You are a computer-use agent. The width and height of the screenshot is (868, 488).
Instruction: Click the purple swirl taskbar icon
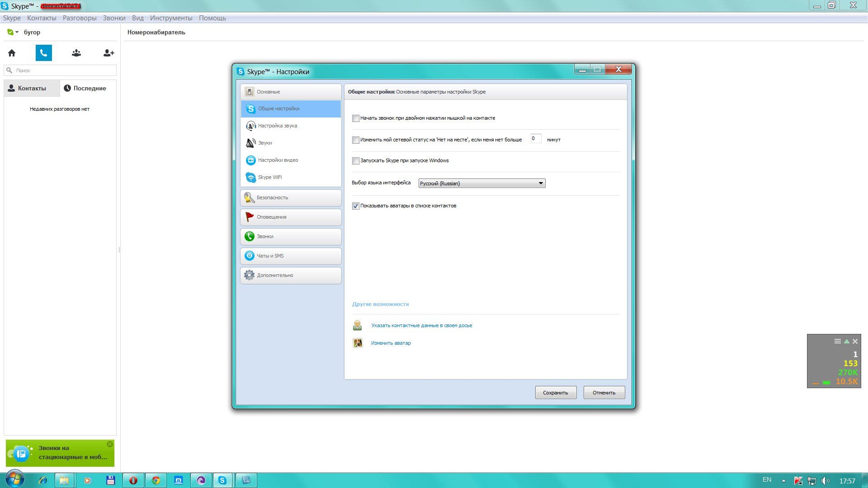[x=201, y=480]
